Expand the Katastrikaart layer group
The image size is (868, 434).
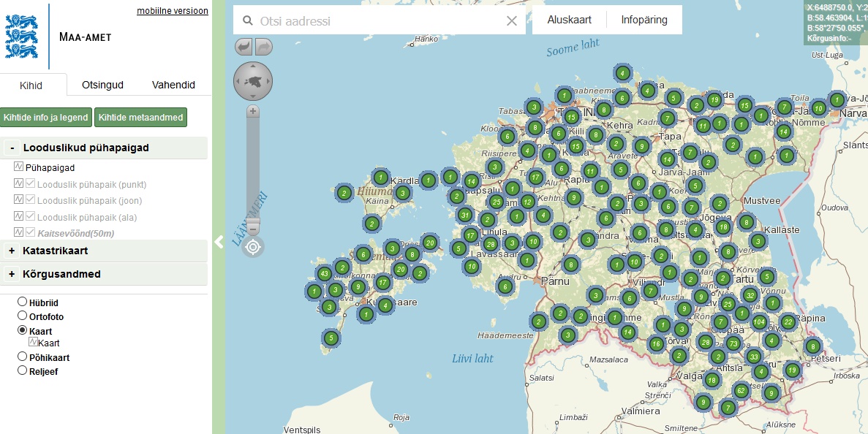[12, 251]
